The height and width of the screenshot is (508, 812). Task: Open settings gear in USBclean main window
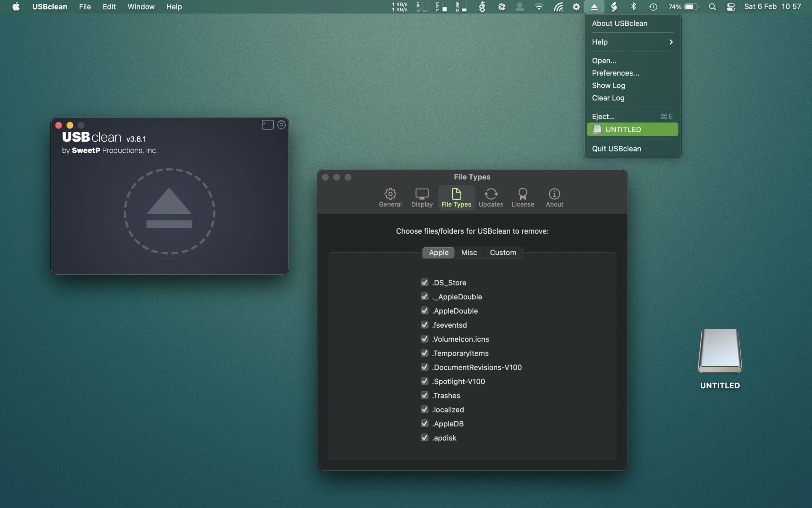pyautogui.click(x=281, y=125)
